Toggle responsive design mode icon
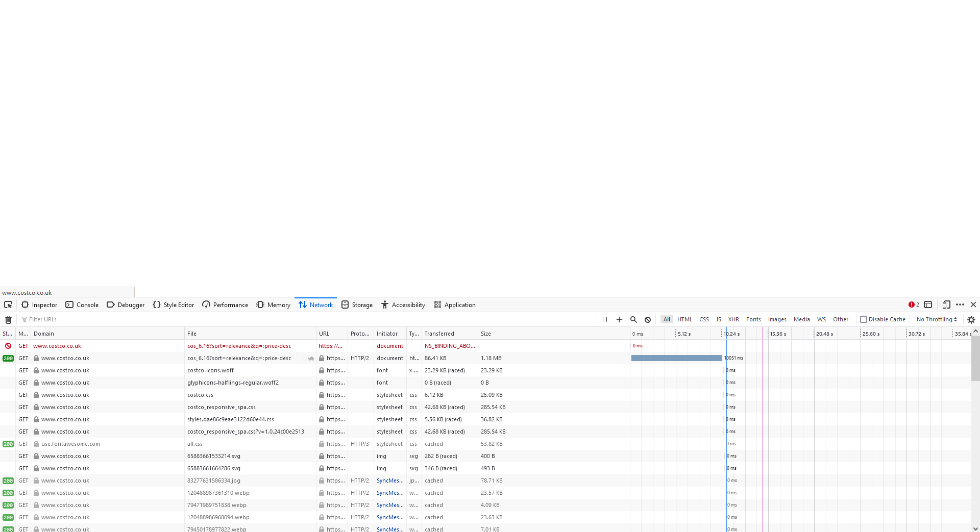980x532 pixels. coord(946,305)
